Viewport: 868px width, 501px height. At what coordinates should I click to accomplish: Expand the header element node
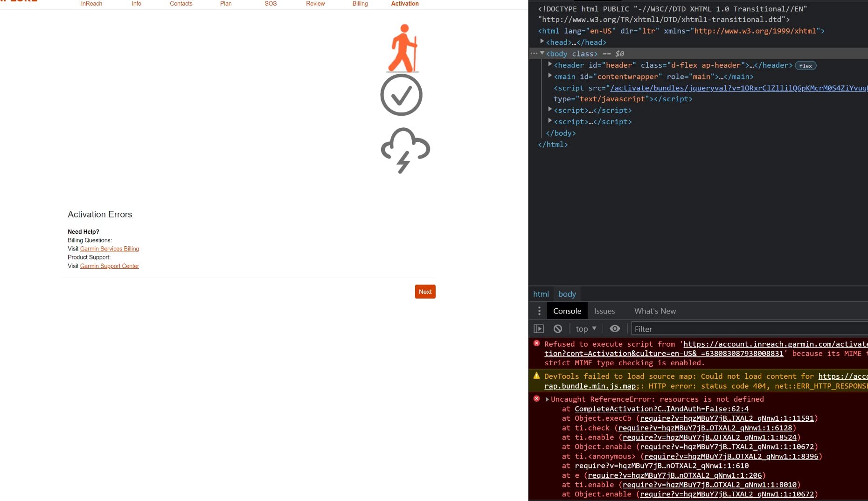(x=550, y=64)
